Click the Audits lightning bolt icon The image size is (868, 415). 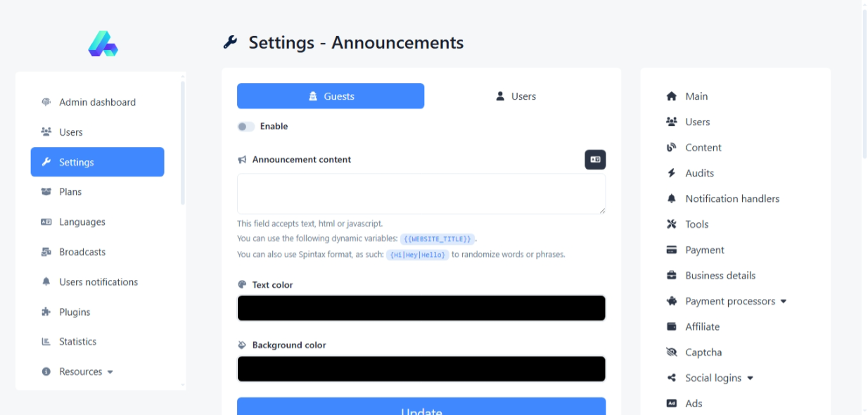[671, 173]
